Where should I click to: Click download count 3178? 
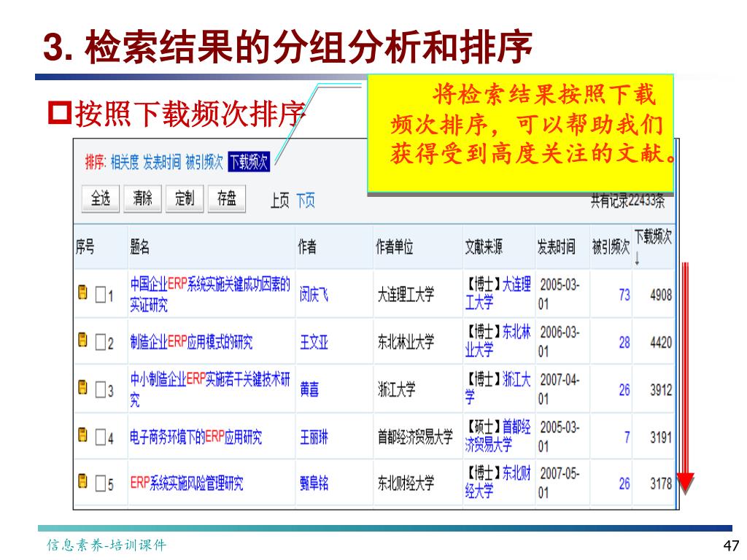(661, 484)
